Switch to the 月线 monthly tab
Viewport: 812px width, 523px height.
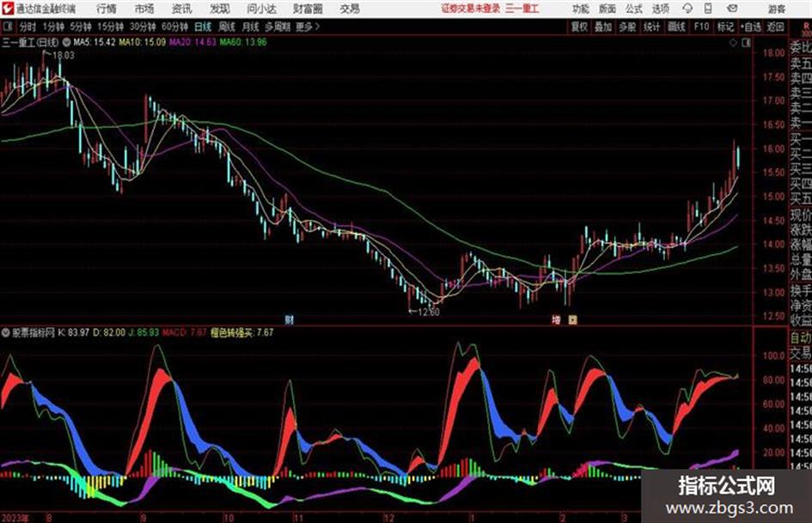(251, 27)
